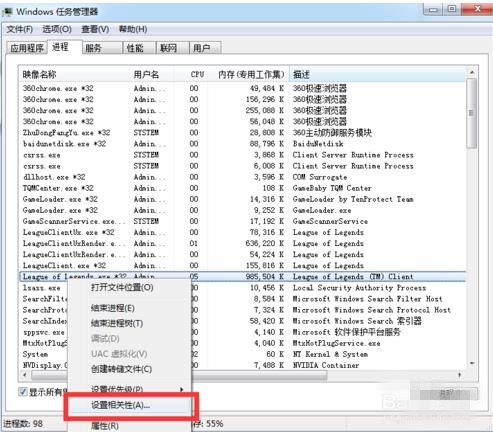Switch to the 性能 tab
Viewport: 493px width, 432px height.
(139, 48)
